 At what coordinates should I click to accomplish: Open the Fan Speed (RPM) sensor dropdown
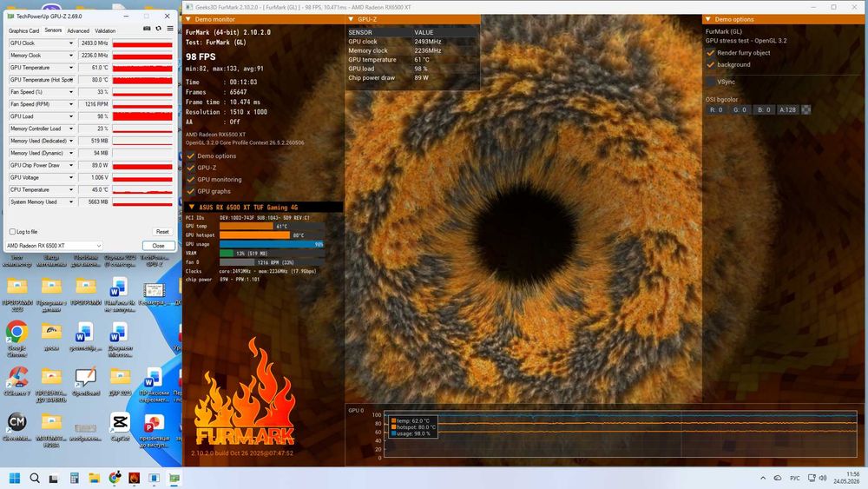pos(71,104)
